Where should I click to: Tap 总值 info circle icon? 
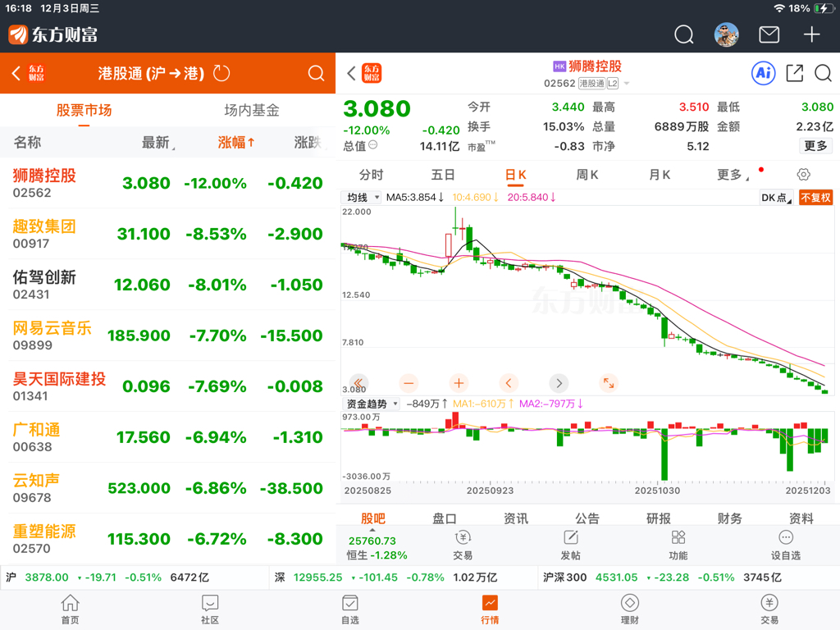tap(373, 144)
